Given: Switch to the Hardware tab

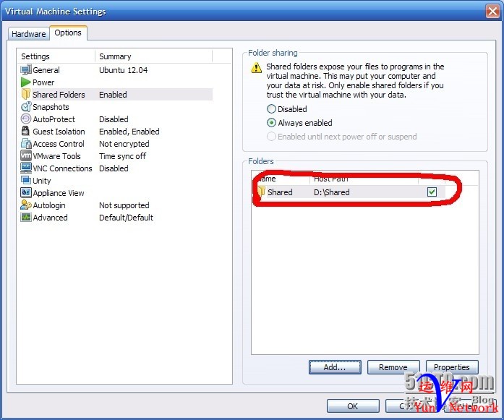Looking at the screenshot, I should [x=29, y=34].
